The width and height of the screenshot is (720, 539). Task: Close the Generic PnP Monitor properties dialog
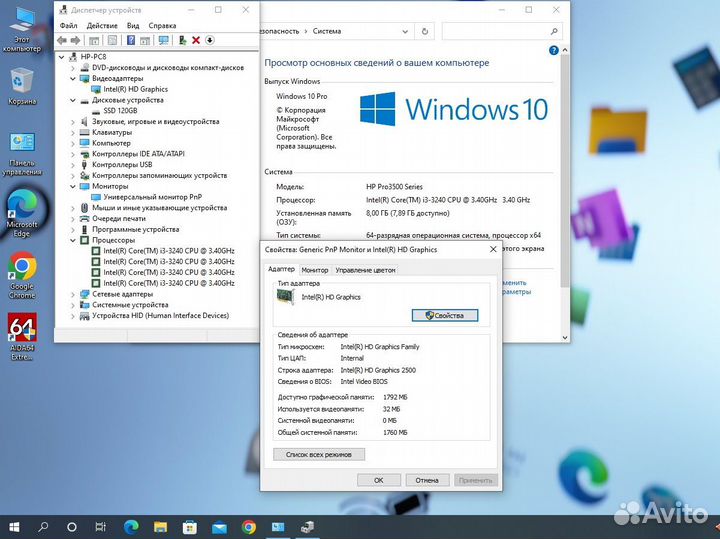493,249
